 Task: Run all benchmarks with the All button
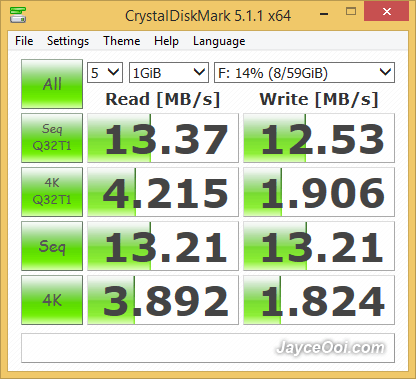[52, 84]
